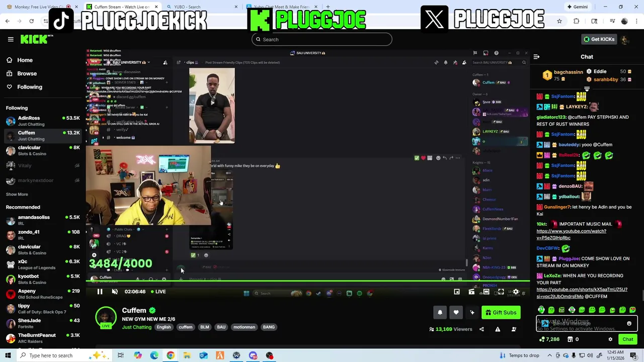Click the Kick search box
644x362 pixels.
[x=322, y=39]
